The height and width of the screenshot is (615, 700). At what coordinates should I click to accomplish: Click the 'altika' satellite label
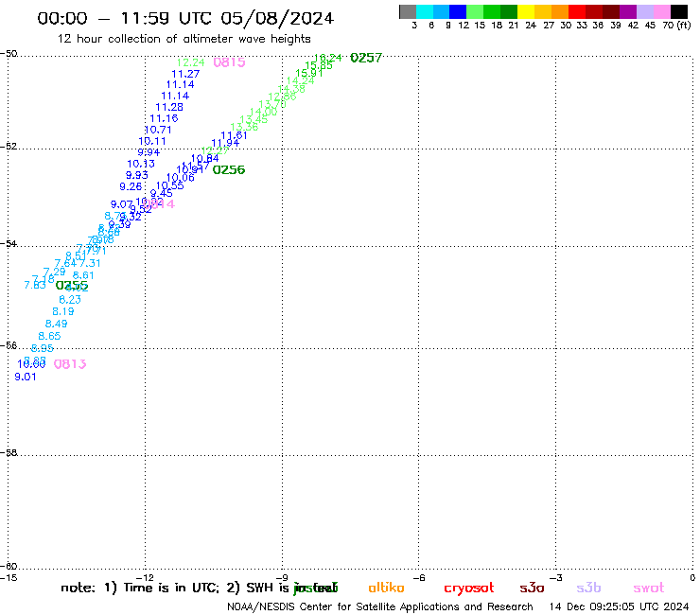386,588
